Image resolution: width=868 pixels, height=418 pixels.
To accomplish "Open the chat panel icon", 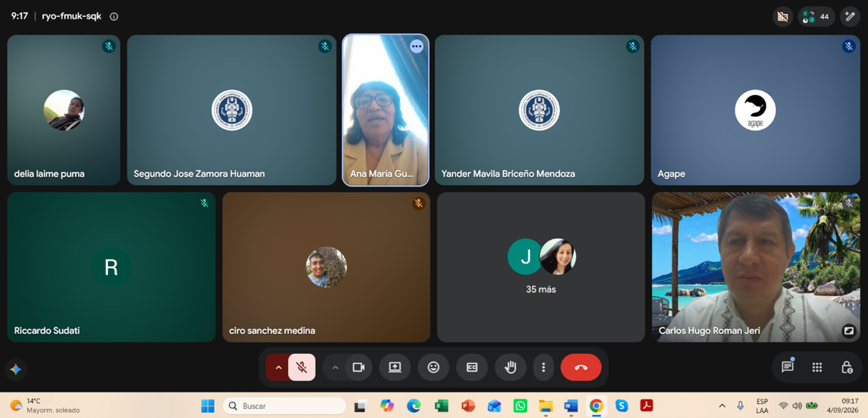I will pyautogui.click(x=787, y=367).
